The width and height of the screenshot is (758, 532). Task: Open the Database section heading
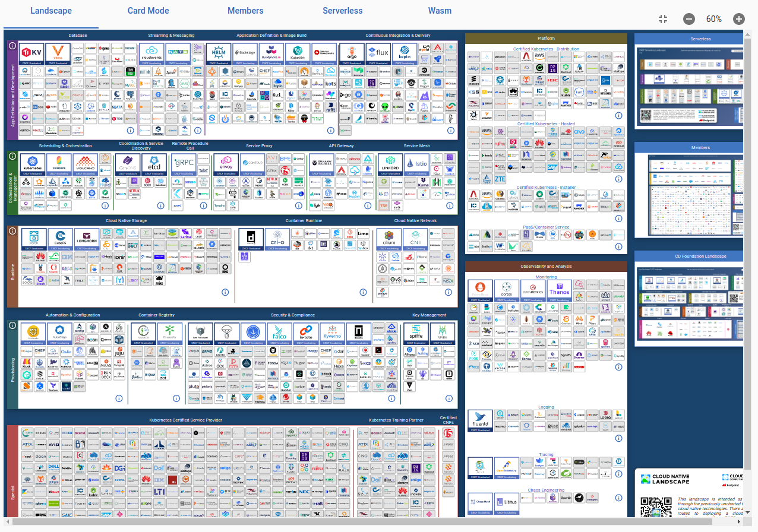[78, 36]
